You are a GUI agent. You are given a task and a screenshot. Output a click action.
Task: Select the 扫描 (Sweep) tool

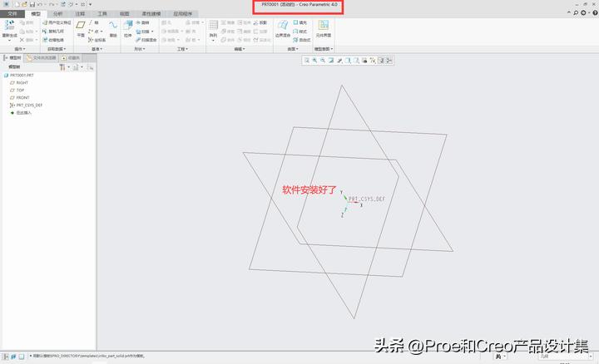click(143, 32)
